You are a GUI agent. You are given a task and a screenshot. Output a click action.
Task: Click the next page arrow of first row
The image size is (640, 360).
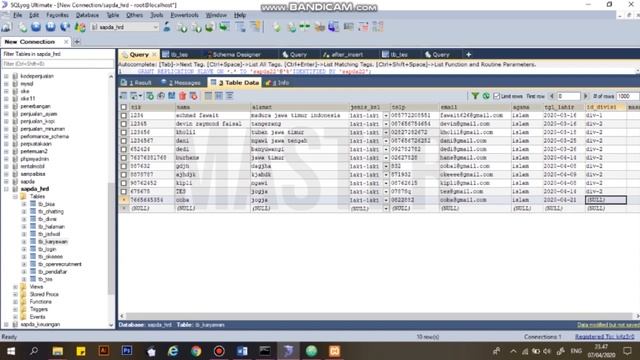[585, 96]
